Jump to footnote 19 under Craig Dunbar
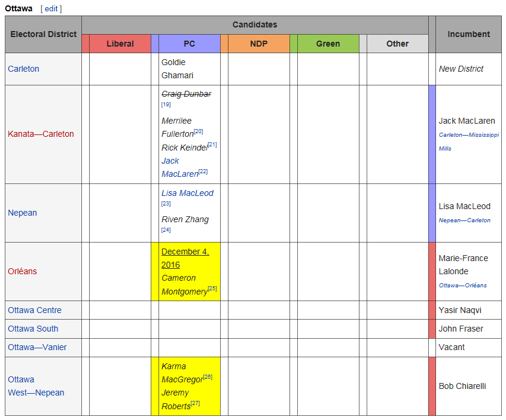 click(x=166, y=105)
